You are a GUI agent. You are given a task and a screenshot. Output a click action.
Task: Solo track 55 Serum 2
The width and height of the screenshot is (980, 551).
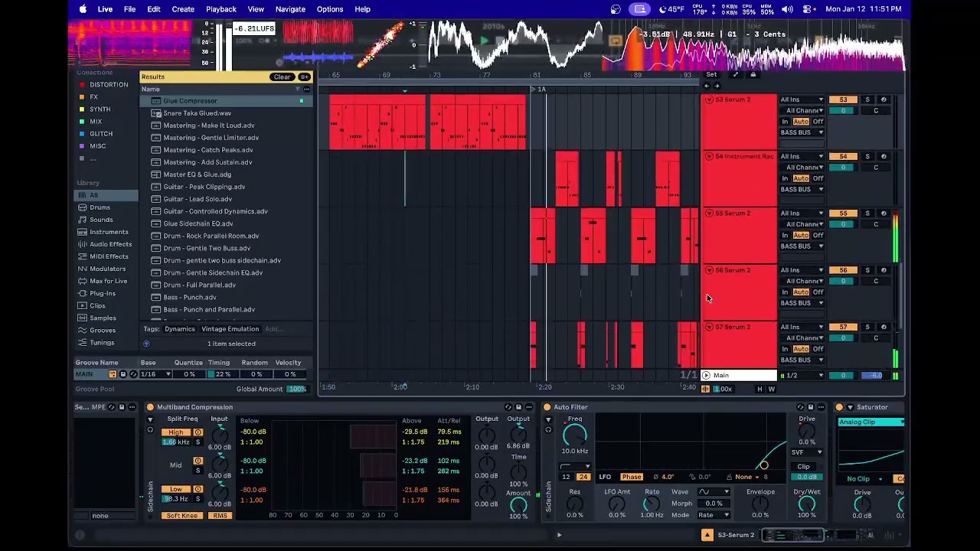pos(867,214)
